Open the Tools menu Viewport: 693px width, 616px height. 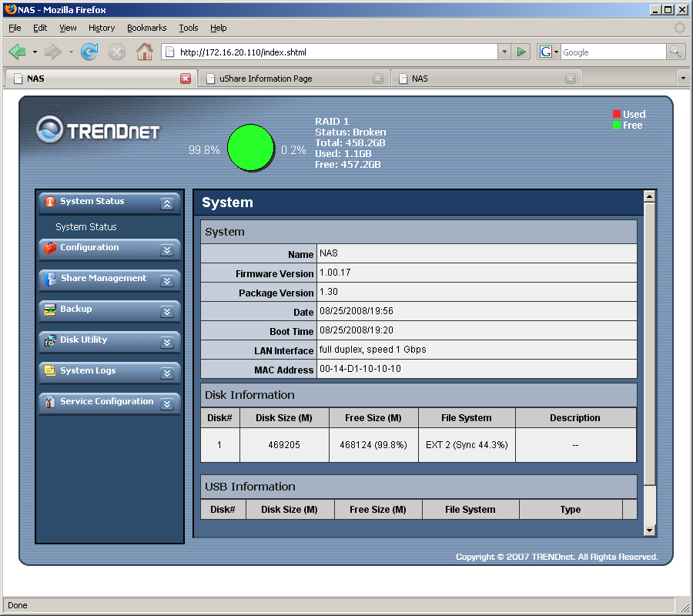(189, 28)
